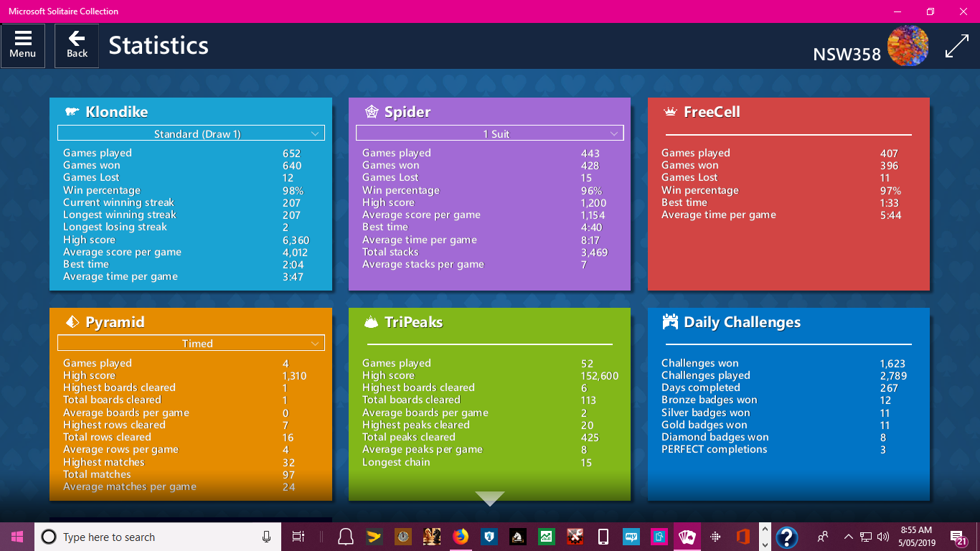Open the phone app icon in taskbar
Image resolution: width=980 pixels, height=551 pixels.
pyautogui.click(x=603, y=537)
